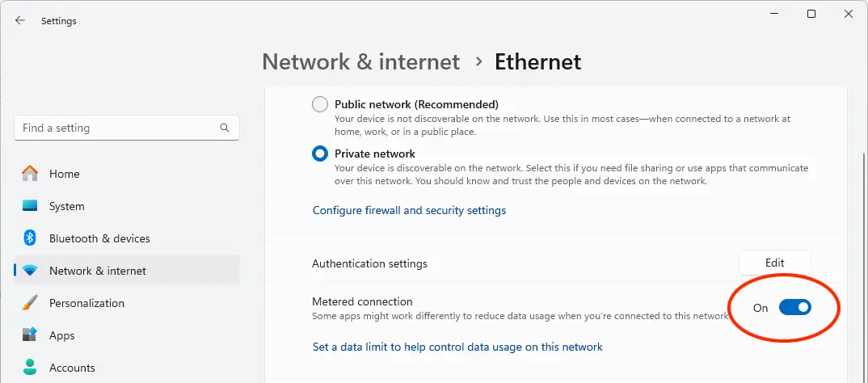Select the Public network radio button
The height and width of the screenshot is (383, 868).
tap(320, 104)
